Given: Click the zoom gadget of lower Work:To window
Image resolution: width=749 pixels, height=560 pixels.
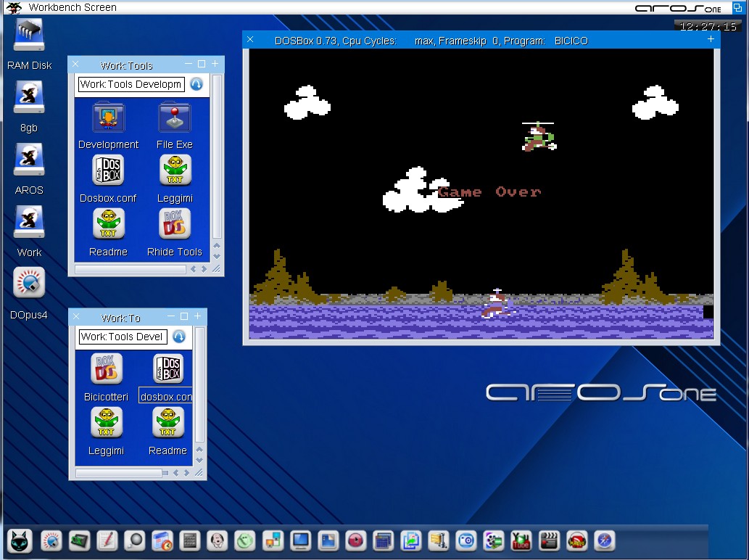Looking at the screenshot, I should tap(184, 316).
